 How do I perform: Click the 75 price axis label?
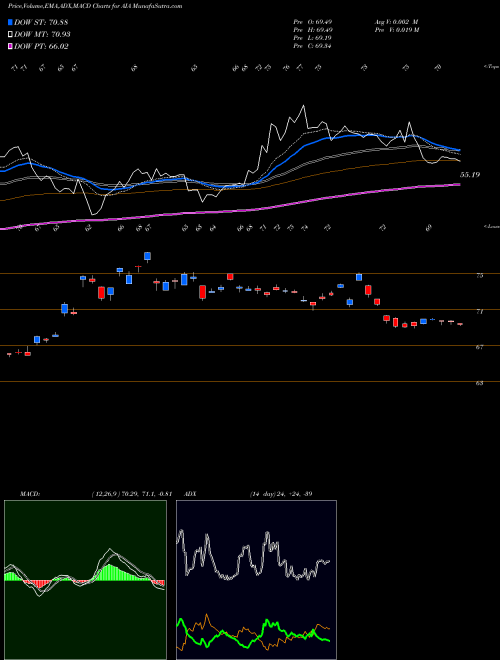pyautogui.click(x=479, y=276)
